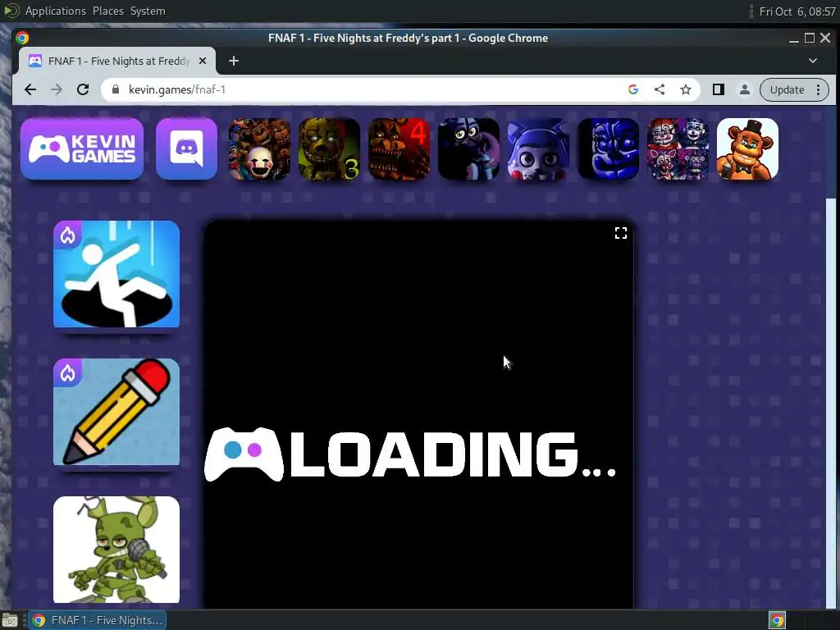Open the blue Funtime Freddy game icon
The image size is (840, 630).
[x=608, y=149]
